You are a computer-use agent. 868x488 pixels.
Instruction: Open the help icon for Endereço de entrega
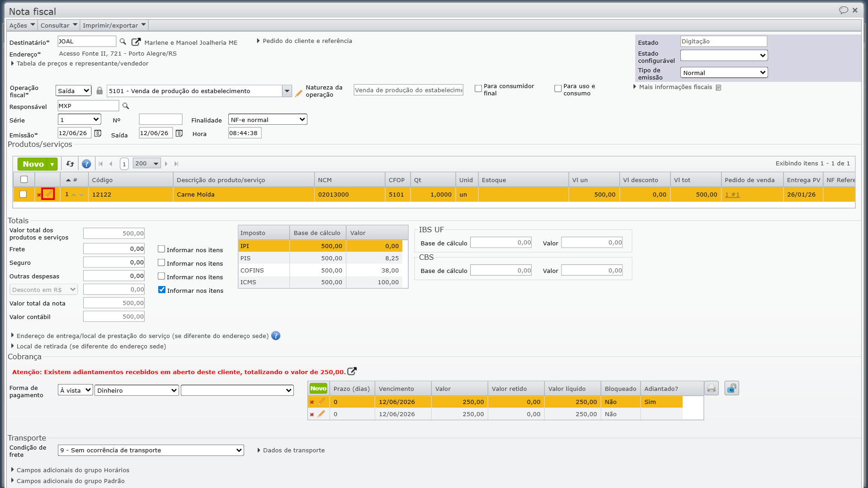[276, 336]
